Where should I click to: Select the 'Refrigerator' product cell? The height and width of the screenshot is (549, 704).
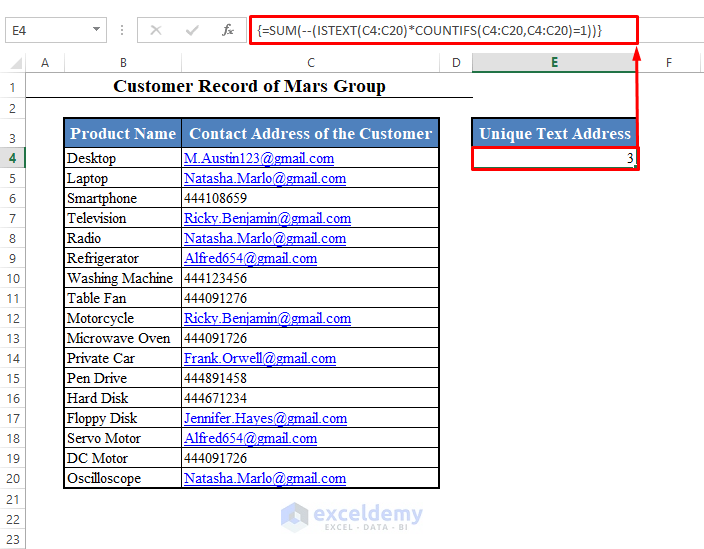[123, 258]
